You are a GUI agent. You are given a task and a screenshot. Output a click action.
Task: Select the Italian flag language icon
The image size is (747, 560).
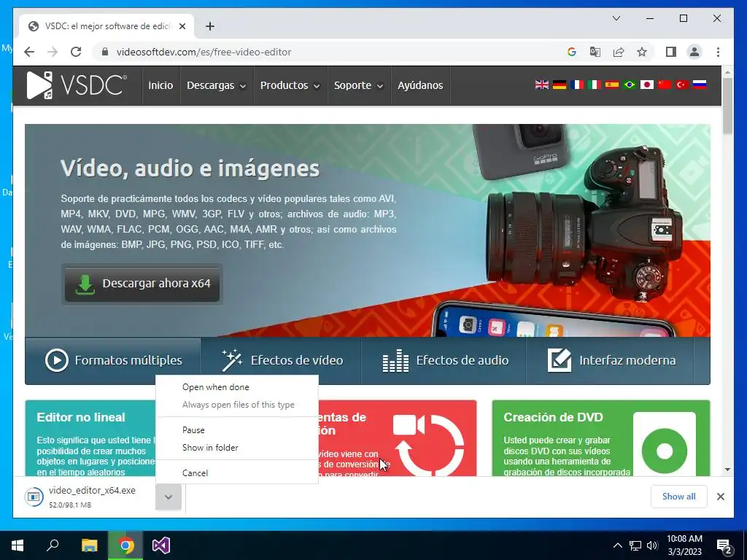(594, 85)
